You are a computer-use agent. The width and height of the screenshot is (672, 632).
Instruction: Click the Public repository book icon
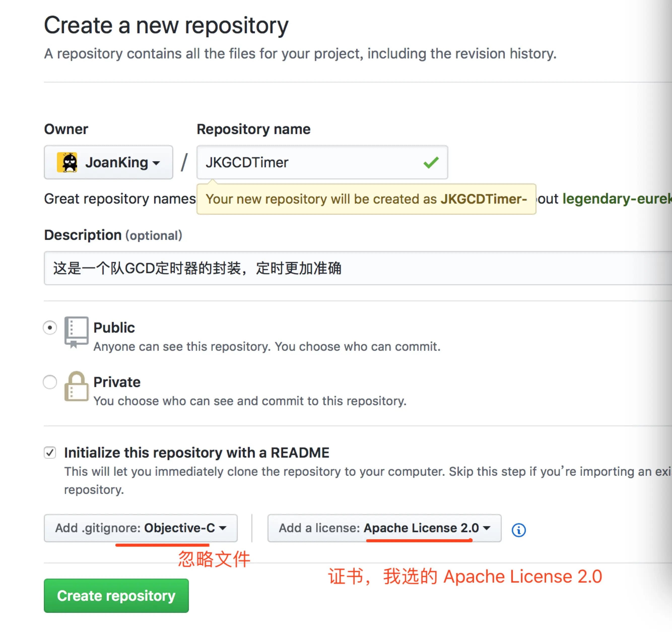[76, 332]
